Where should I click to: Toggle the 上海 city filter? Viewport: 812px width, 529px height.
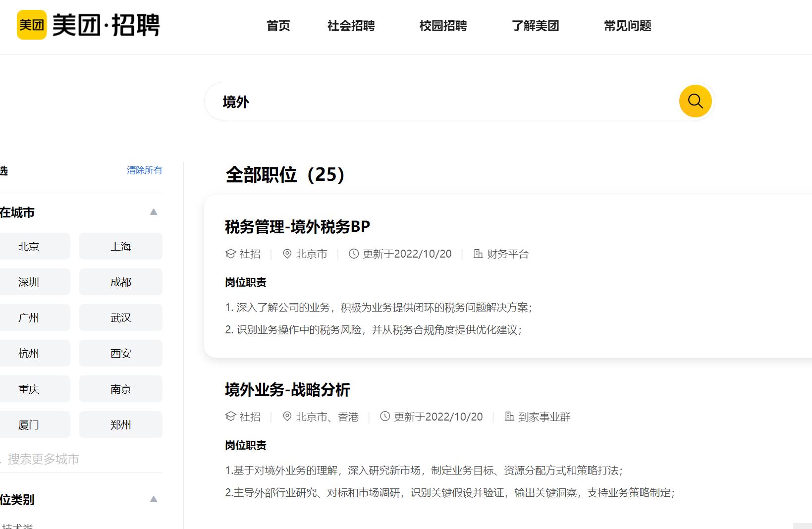point(121,247)
